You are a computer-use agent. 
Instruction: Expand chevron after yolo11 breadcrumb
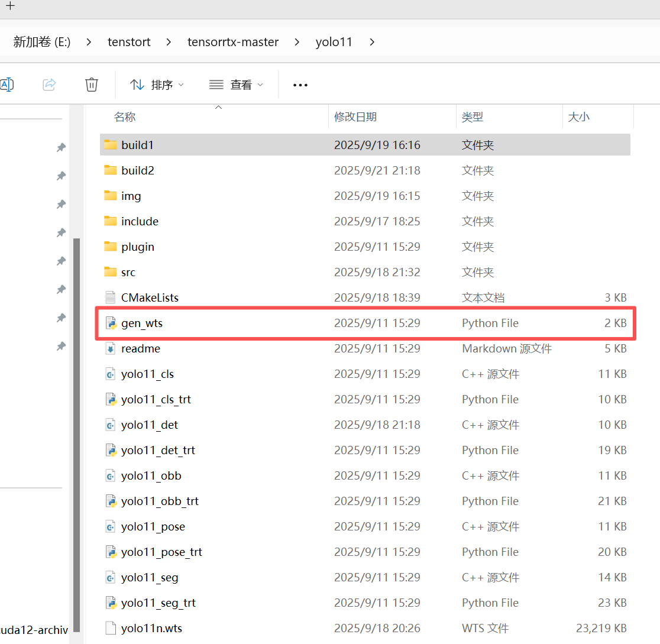(x=372, y=42)
